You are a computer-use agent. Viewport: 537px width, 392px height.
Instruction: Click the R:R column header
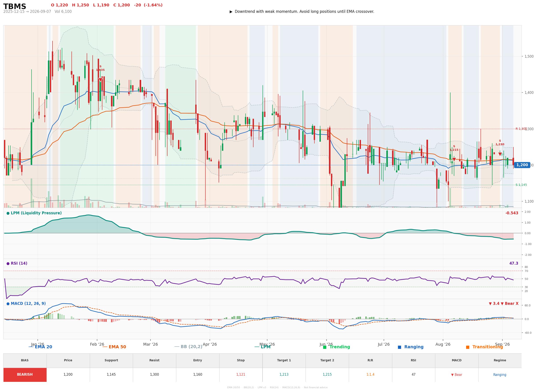coord(370,360)
